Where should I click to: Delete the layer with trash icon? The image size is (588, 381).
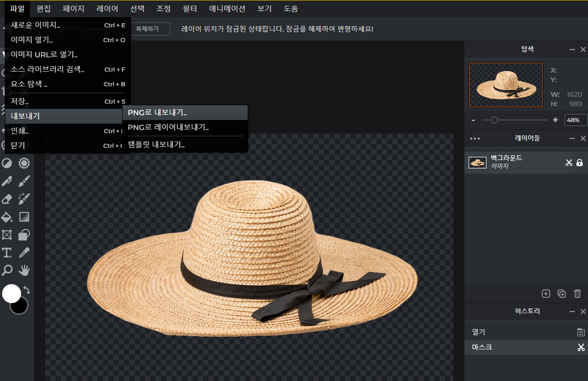577,294
